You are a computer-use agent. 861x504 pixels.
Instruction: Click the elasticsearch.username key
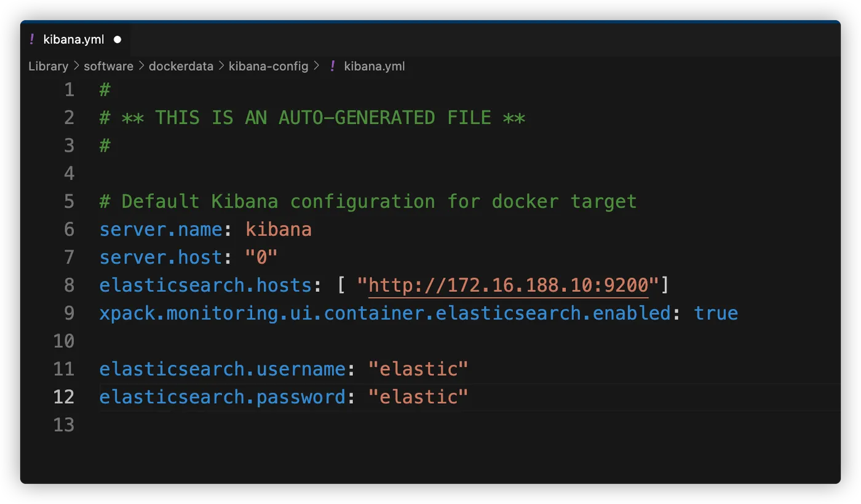pyautogui.click(x=223, y=369)
